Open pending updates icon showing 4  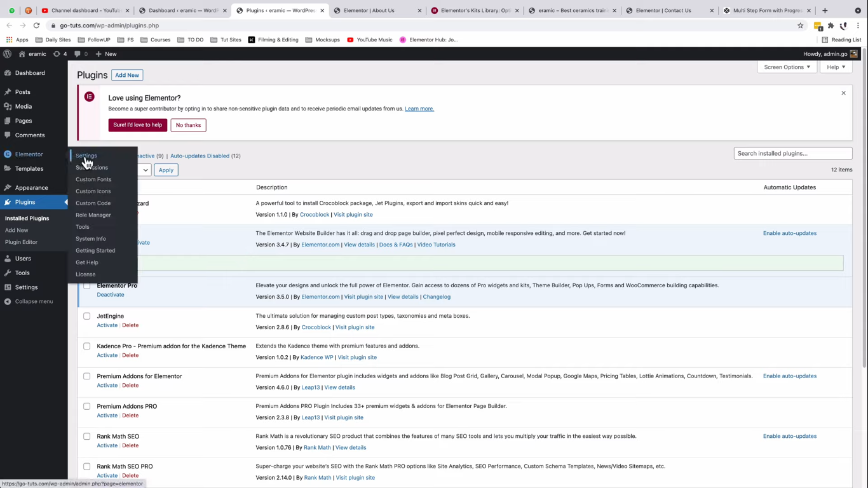point(61,54)
